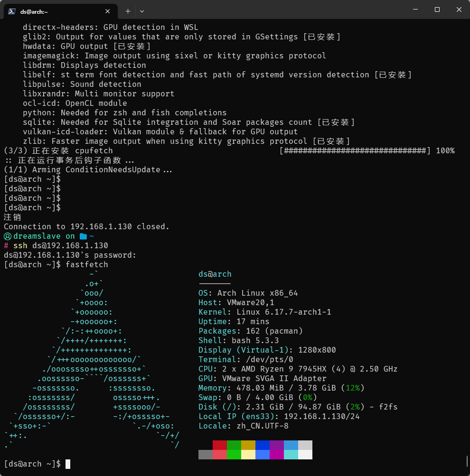Click the magenta swatch in the bottom palette row
The height and width of the screenshot is (476, 470).
(276, 454)
